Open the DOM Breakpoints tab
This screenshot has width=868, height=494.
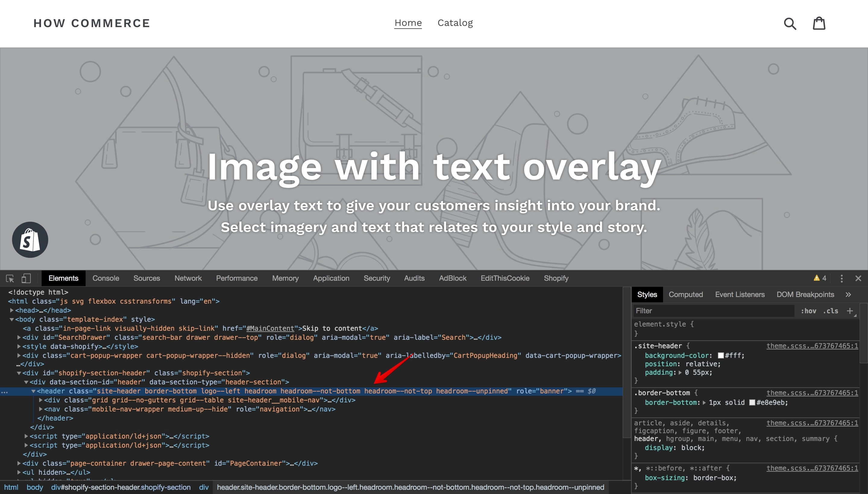[805, 295]
